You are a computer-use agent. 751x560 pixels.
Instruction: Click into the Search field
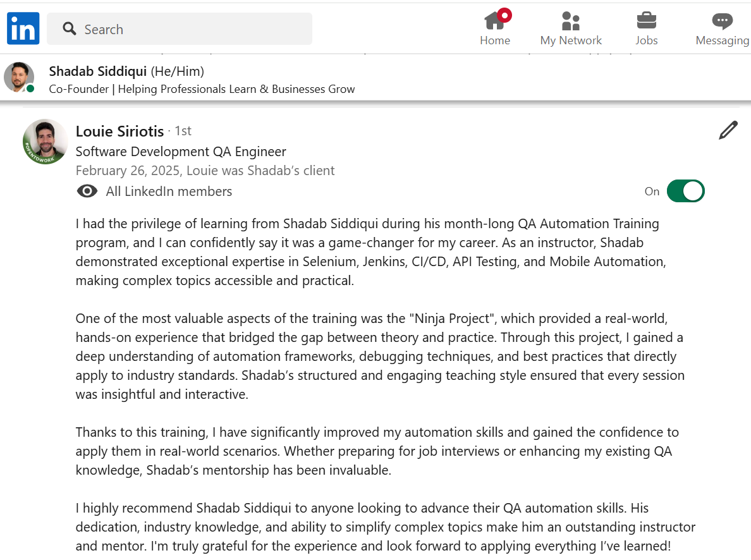coord(190,29)
